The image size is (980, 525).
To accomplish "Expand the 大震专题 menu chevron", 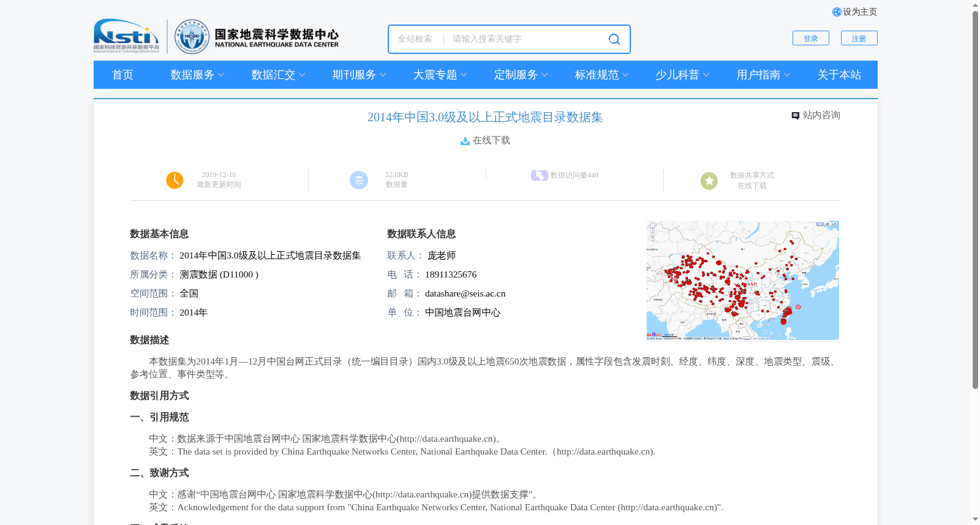I will pos(464,75).
